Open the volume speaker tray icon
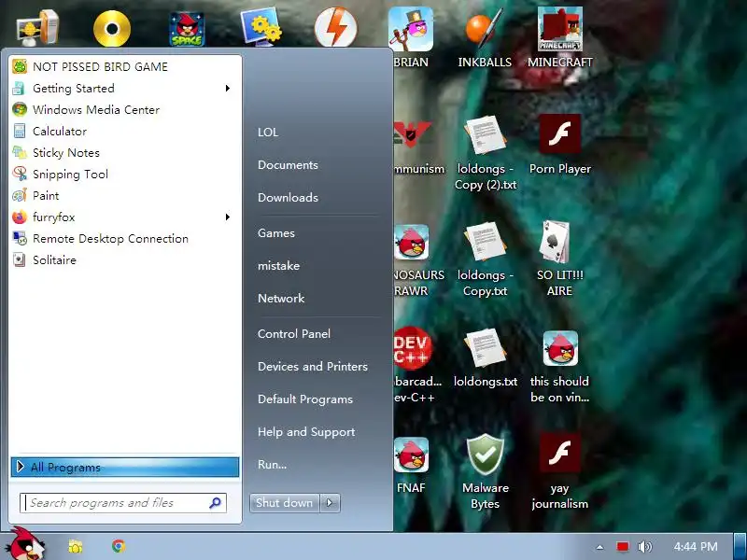Screen dimensions: 747x560 click(x=644, y=547)
